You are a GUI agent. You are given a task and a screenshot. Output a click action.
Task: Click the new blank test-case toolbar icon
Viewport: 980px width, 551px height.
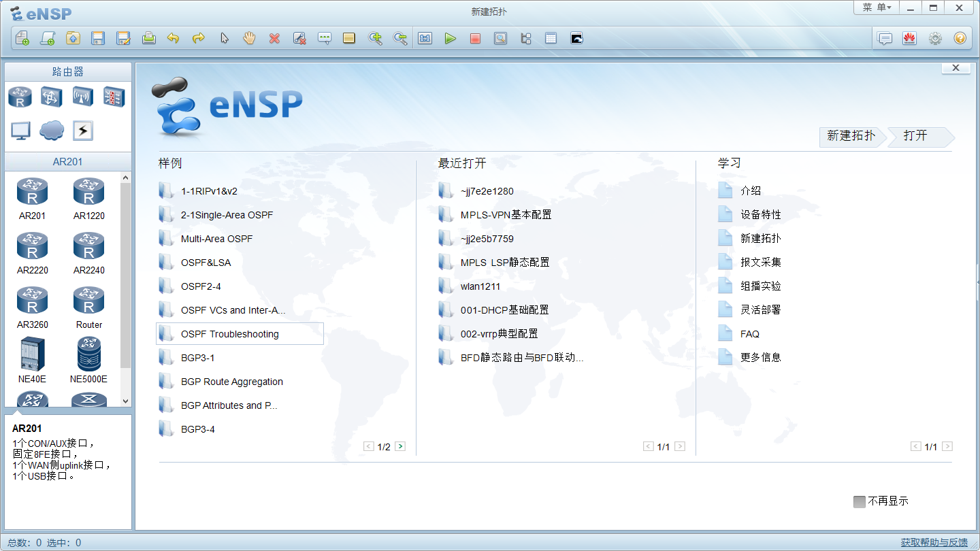[x=48, y=38]
